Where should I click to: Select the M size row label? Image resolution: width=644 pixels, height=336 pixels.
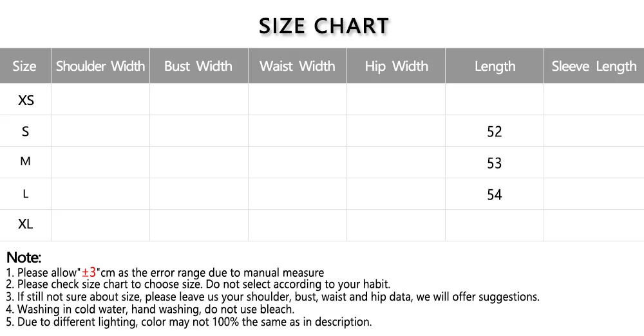26,162
